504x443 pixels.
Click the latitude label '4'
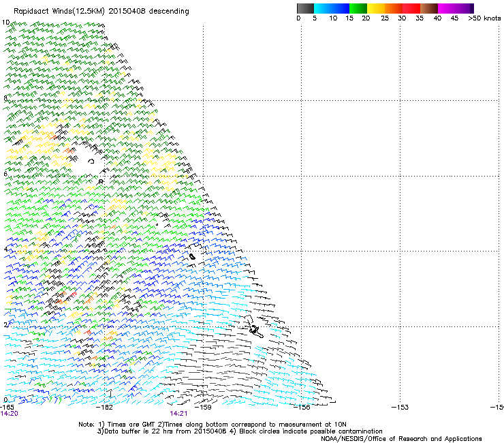click(5, 249)
